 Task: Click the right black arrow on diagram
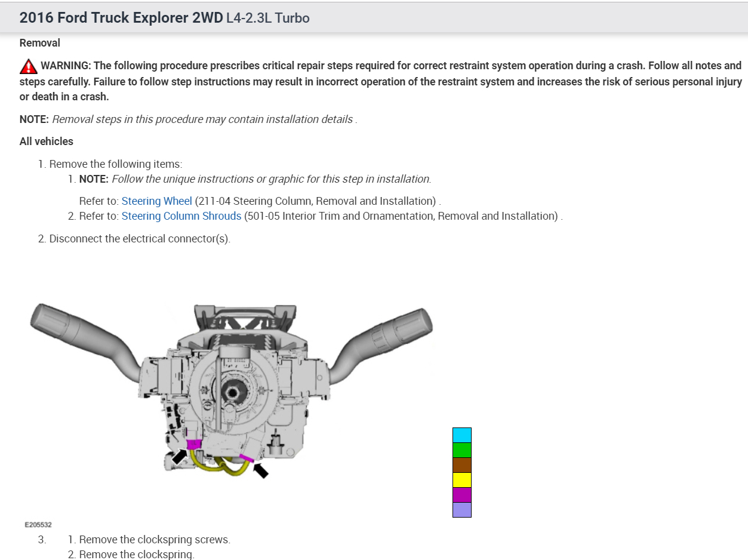[x=260, y=470]
